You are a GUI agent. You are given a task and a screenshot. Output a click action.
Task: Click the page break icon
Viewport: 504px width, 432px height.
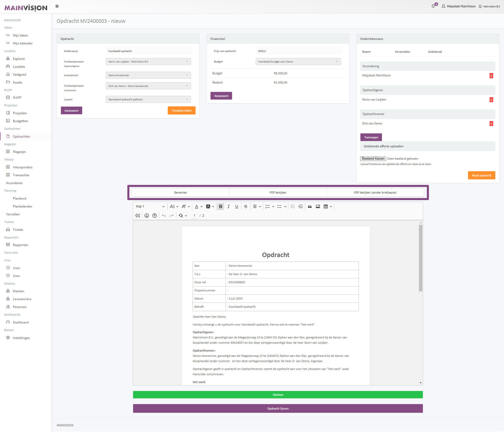138,216
